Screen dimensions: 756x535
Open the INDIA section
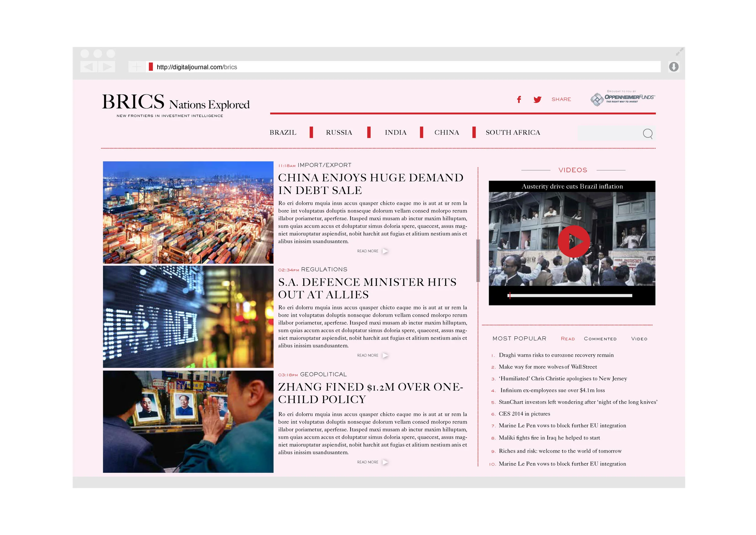(x=396, y=133)
